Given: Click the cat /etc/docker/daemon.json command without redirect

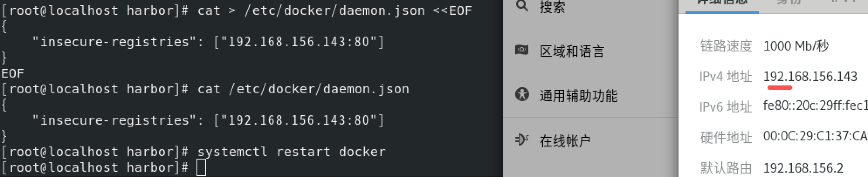Looking at the screenshot, I should pyautogui.click(x=303, y=89).
